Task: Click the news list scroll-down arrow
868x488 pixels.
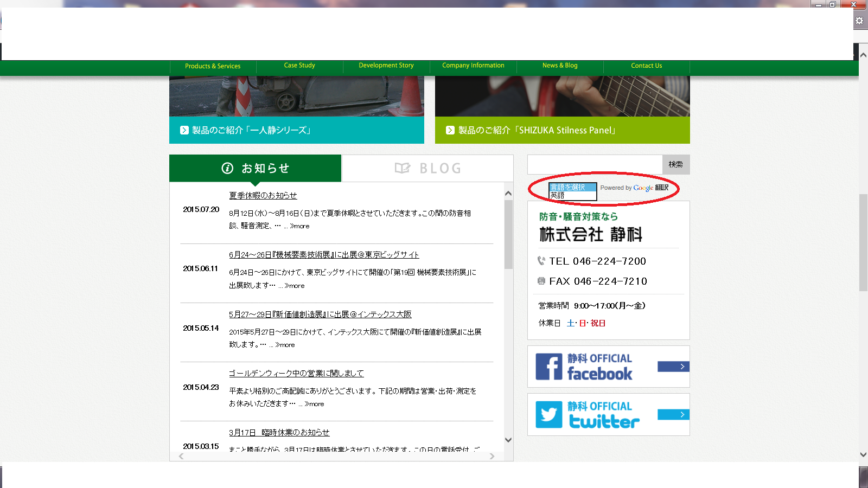Action: [508, 440]
